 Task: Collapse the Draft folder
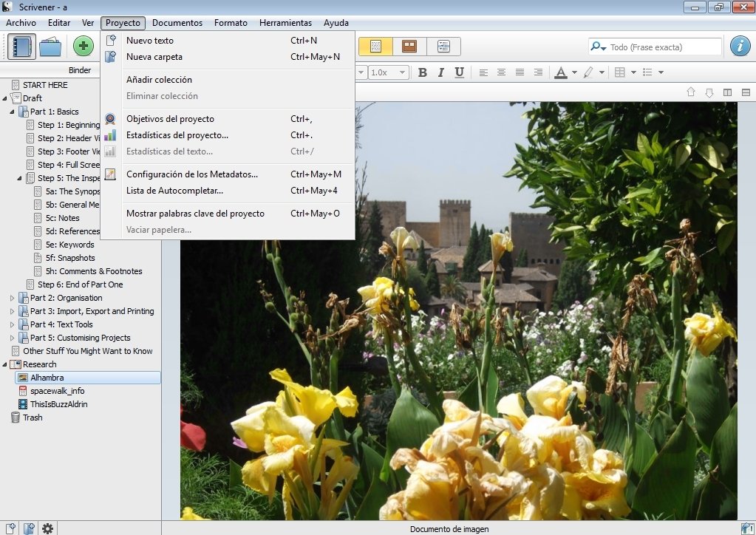click(5, 98)
